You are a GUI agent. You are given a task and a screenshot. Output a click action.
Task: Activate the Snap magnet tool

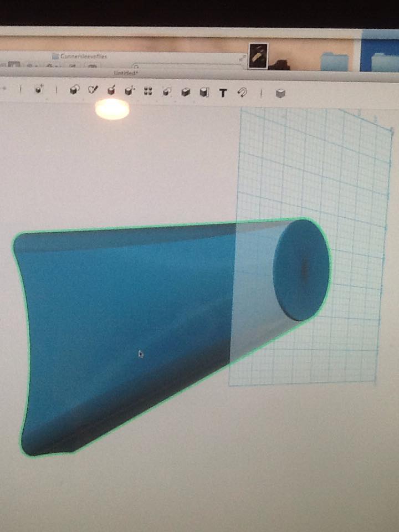coord(242,93)
